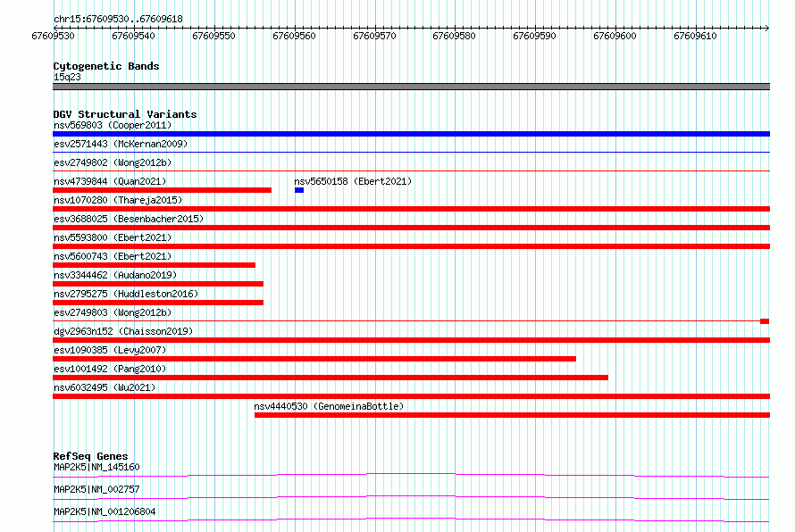Click the 67609570 ruler coordinate
The image size is (795, 532).
[x=374, y=36]
